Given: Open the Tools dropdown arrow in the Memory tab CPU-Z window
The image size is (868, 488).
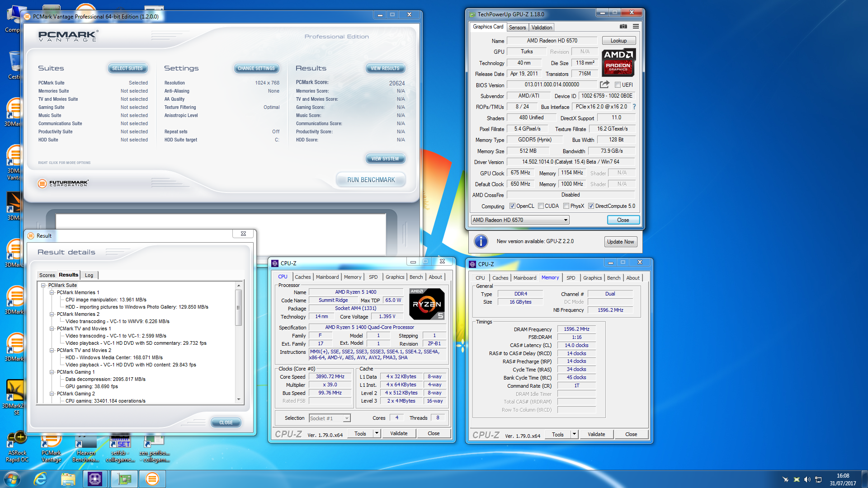Looking at the screenshot, I should (574, 434).
